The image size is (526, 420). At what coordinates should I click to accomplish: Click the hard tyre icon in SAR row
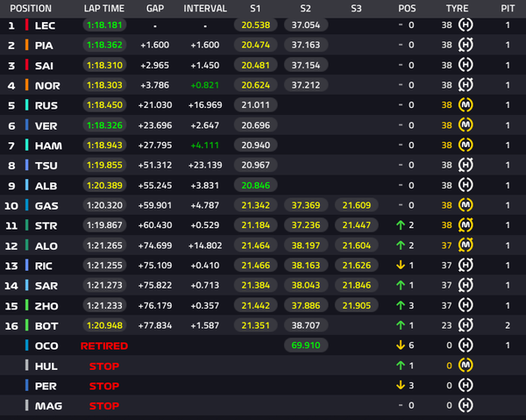[x=466, y=285]
